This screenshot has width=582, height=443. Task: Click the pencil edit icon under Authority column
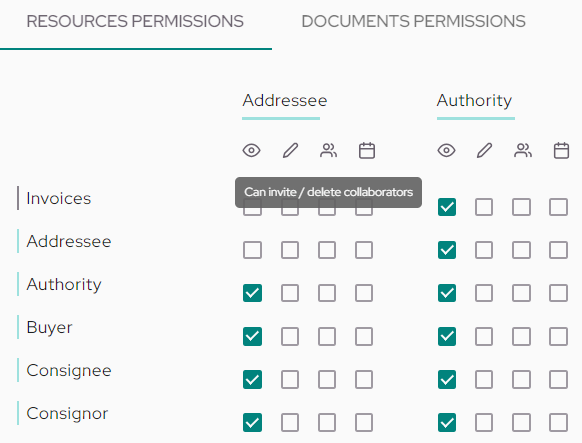[485, 151]
